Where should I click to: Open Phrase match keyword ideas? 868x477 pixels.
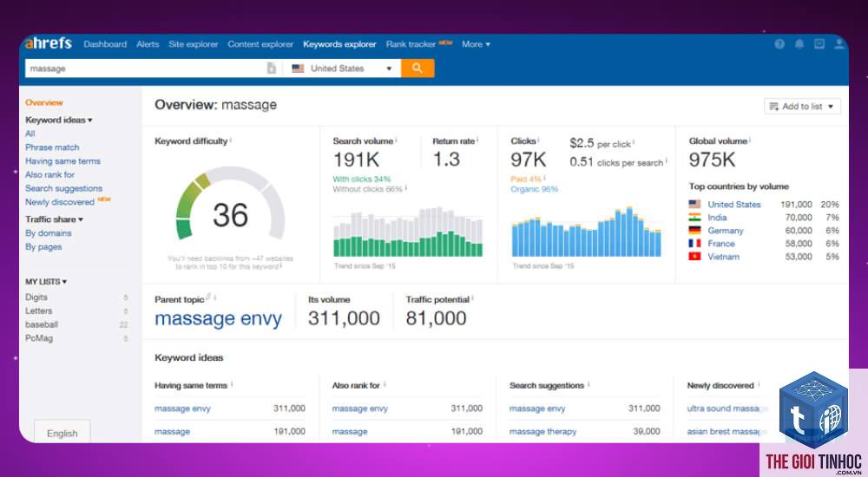click(x=52, y=147)
